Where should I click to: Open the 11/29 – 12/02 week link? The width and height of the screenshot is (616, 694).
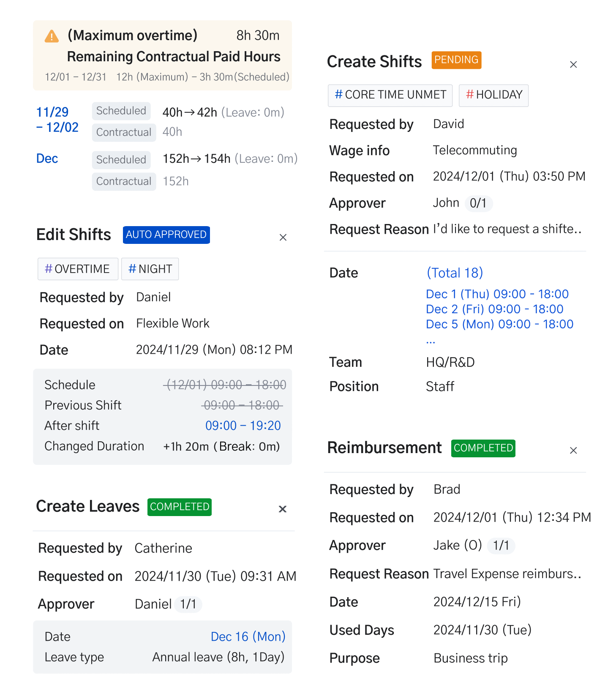pyautogui.click(x=57, y=120)
